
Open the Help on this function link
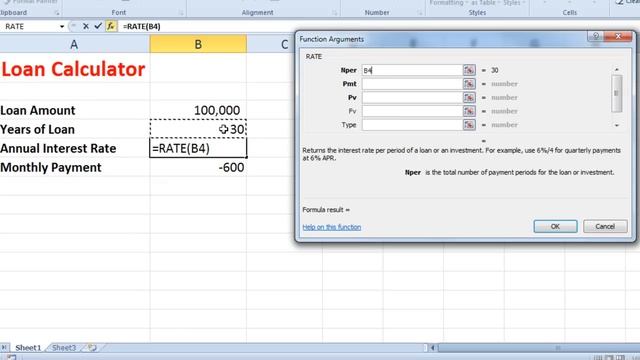pos(331,227)
